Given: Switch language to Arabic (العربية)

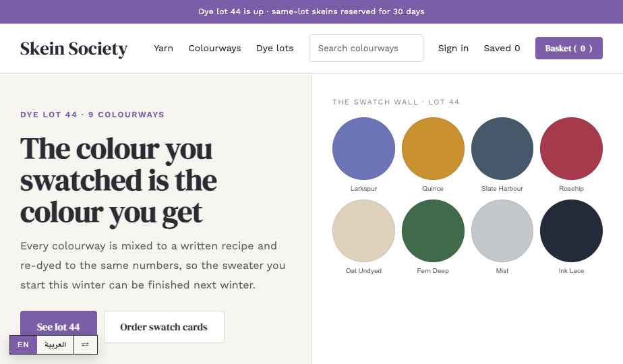Looking at the screenshot, I should [55, 344].
